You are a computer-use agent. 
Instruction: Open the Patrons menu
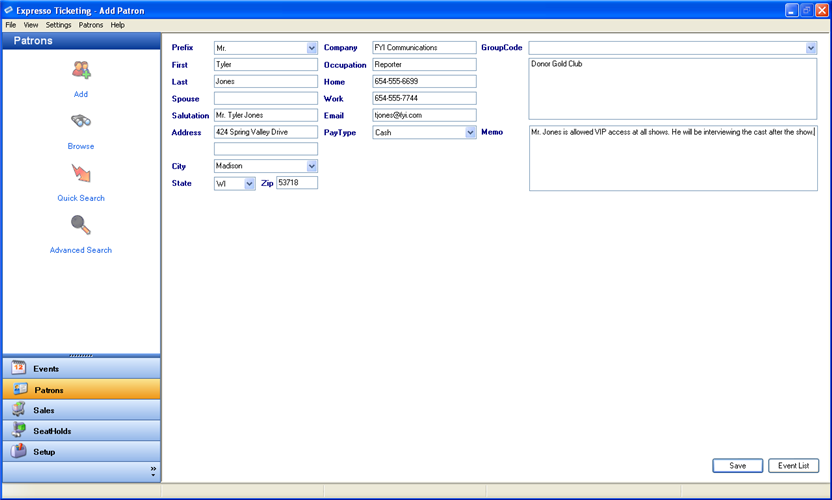click(91, 25)
